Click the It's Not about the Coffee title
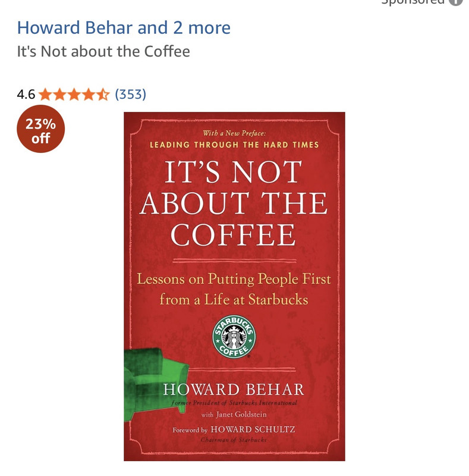This screenshot has height=476, width=469. pyautogui.click(x=103, y=51)
